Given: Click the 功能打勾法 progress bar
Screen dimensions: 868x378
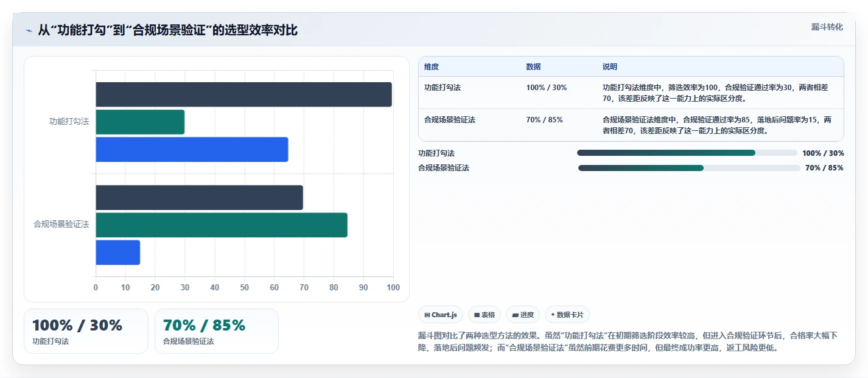Looking at the screenshot, I should 687,153.
